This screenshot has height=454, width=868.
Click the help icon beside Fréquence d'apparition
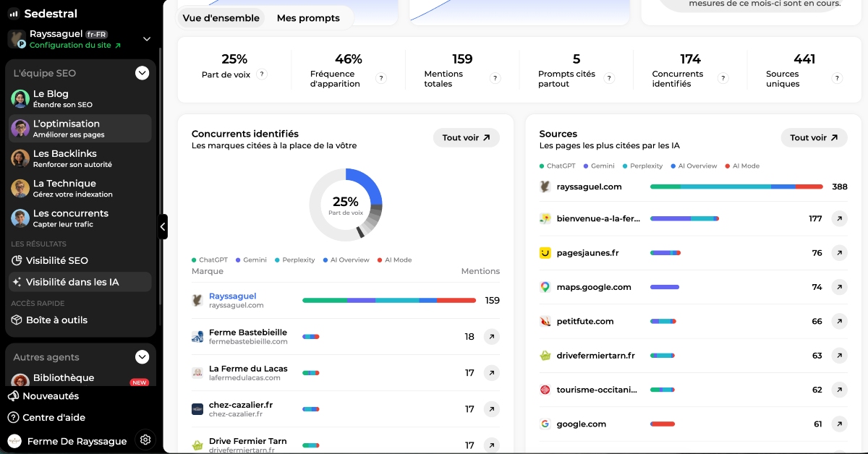(381, 79)
